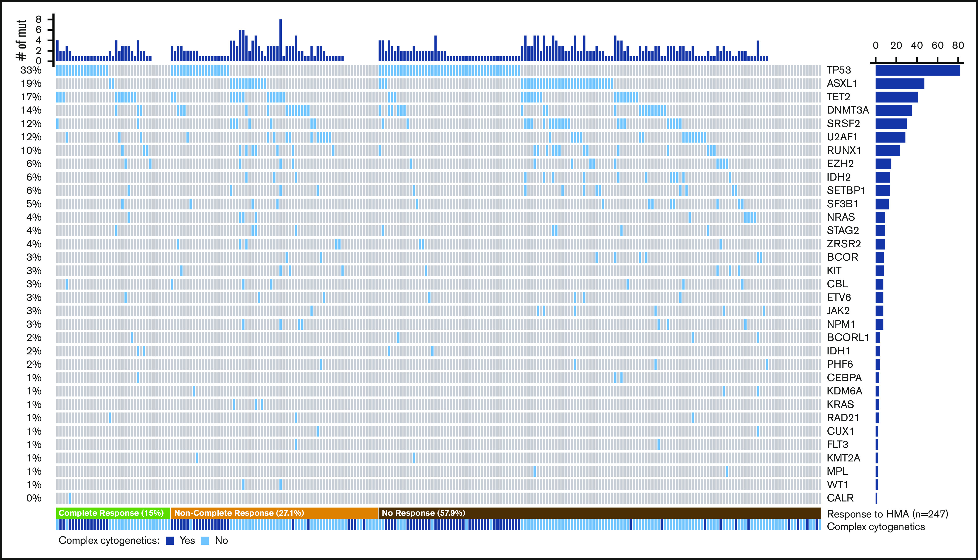Click the '# of mut' axis title
The image size is (978, 560).
point(22,40)
